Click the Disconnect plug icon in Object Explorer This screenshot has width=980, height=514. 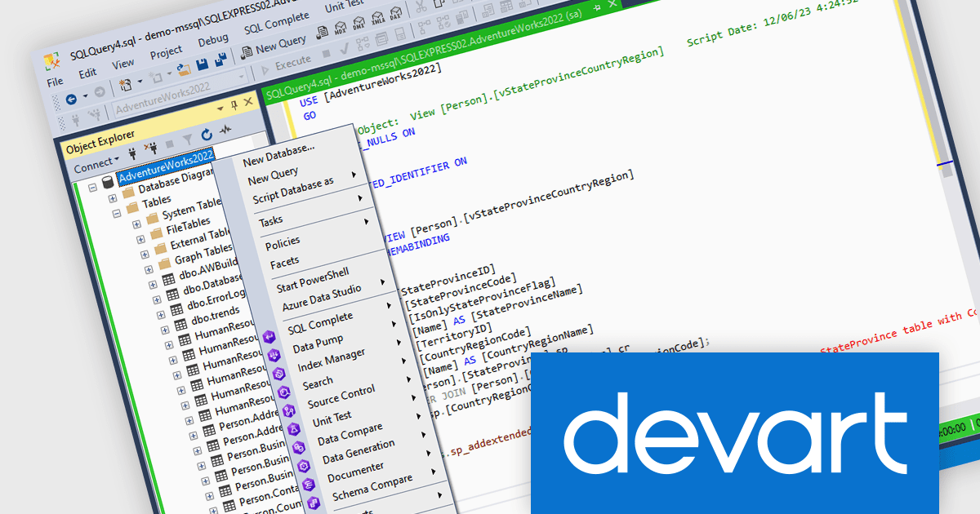pos(150,148)
